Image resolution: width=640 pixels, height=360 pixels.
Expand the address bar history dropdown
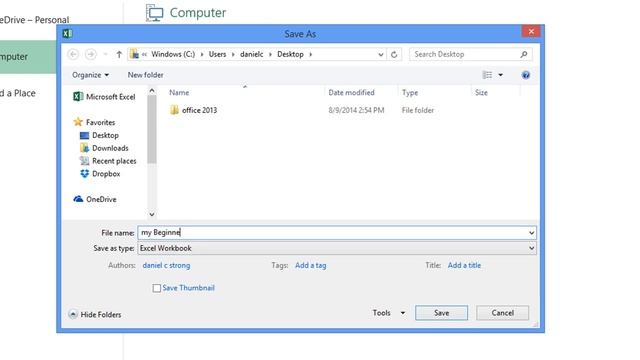point(380,54)
